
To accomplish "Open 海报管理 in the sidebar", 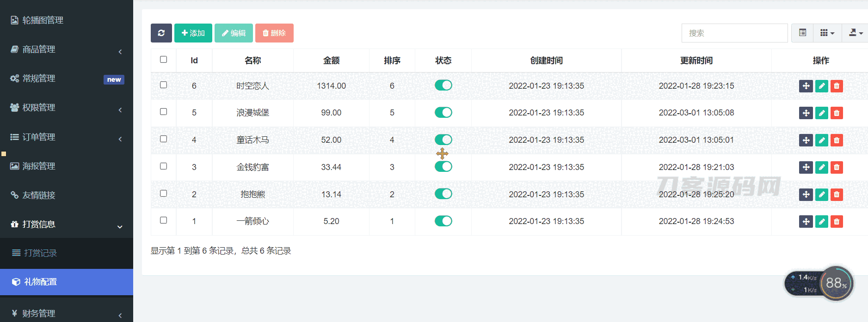I will tap(67, 166).
